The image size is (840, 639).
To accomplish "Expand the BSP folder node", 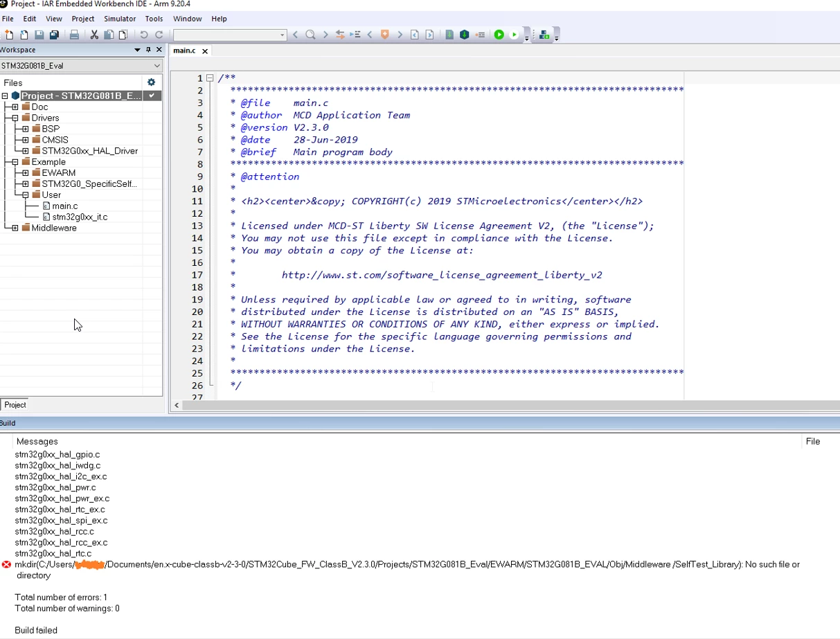I will pyautogui.click(x=26, y=129).
